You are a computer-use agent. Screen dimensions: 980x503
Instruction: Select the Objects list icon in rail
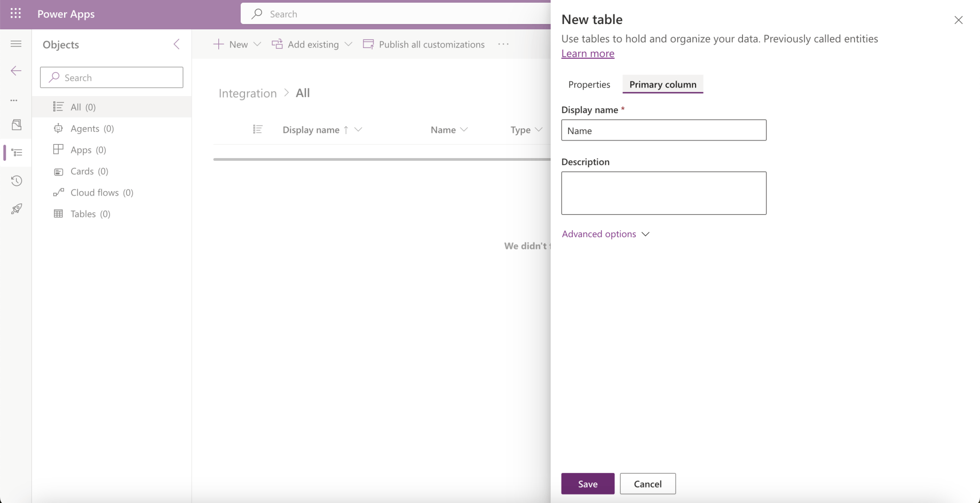tap(17, 153)
